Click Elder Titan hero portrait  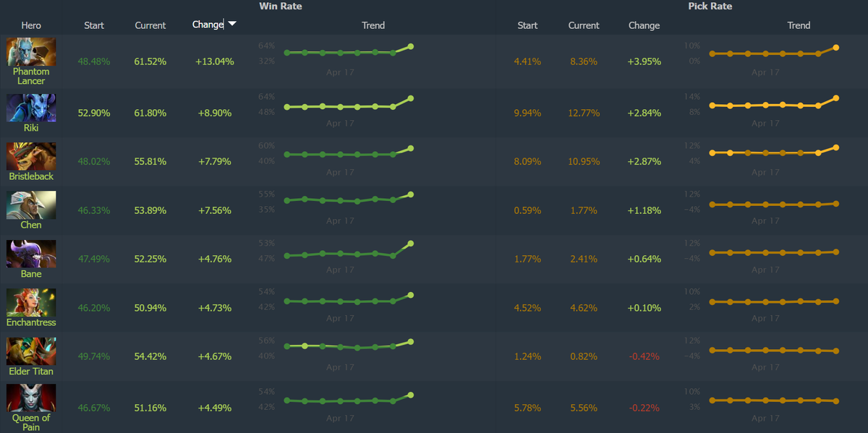[x=31, y=351]
